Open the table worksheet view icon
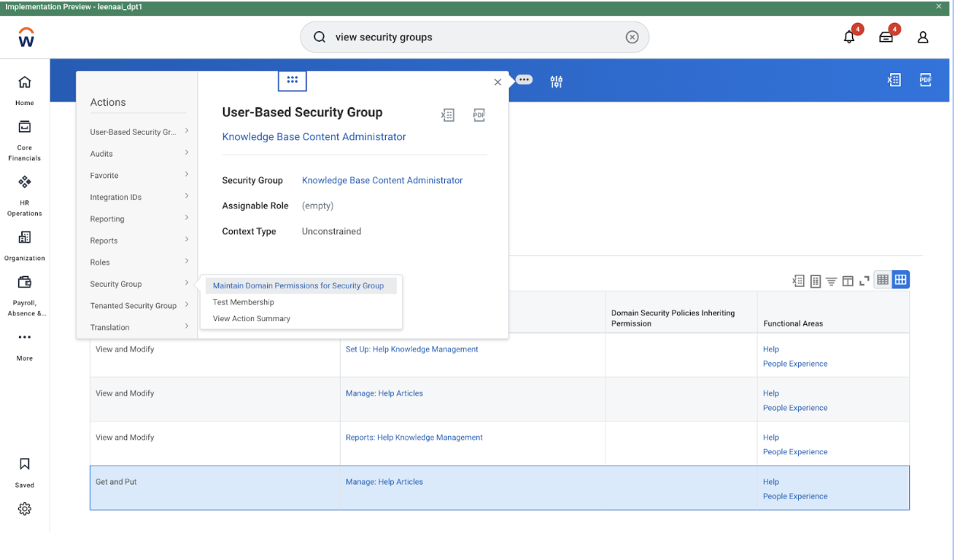 tap(815, 281)
